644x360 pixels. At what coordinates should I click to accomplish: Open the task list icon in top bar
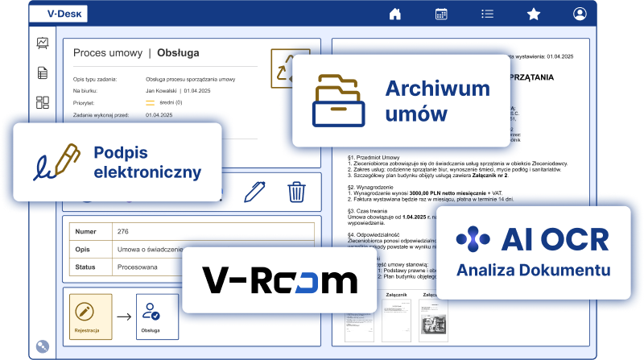(x=487, y=14)
